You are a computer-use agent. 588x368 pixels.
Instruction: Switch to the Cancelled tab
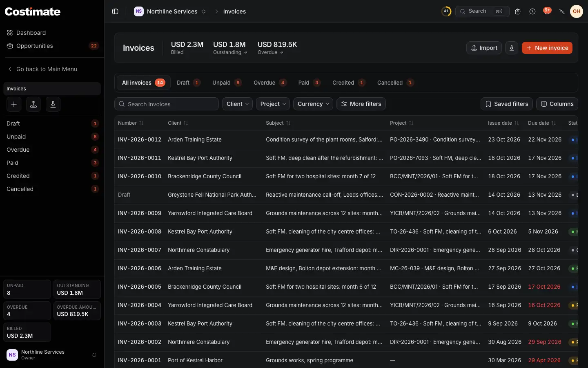395,83
